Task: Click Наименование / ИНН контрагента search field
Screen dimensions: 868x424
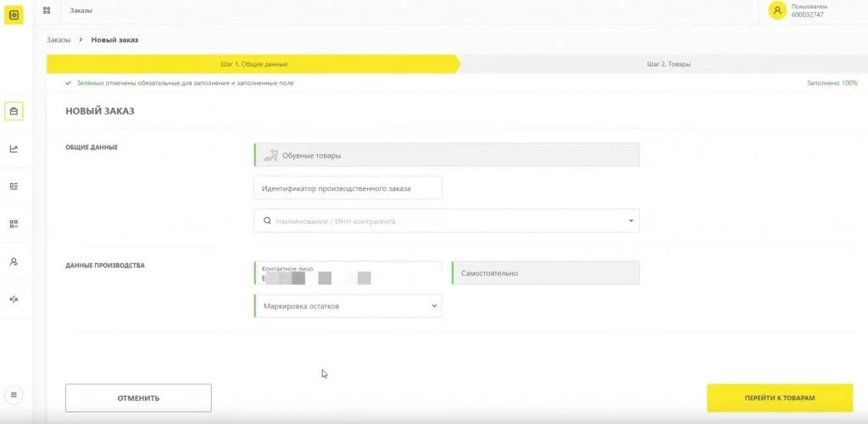Action: [x=447, y=220]
